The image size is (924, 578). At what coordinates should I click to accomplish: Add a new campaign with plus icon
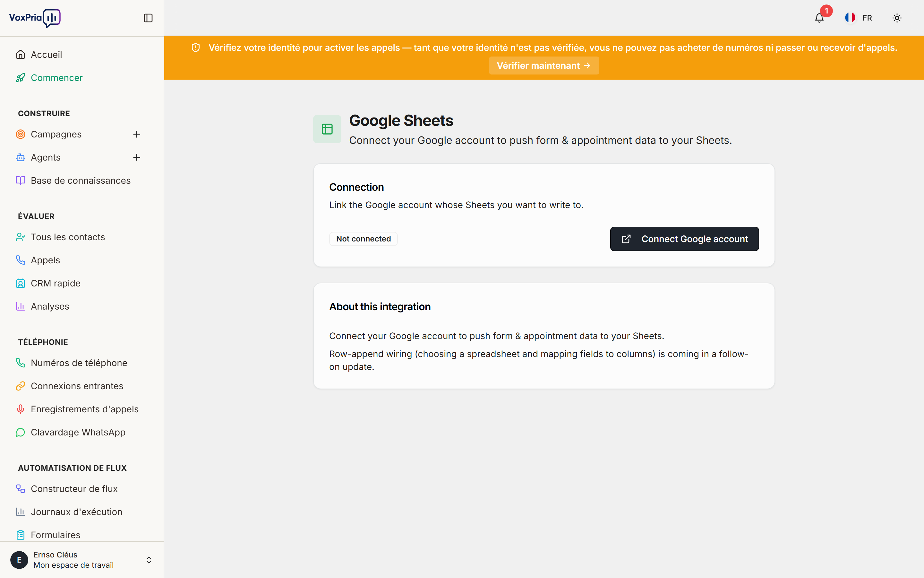[137, 134]
